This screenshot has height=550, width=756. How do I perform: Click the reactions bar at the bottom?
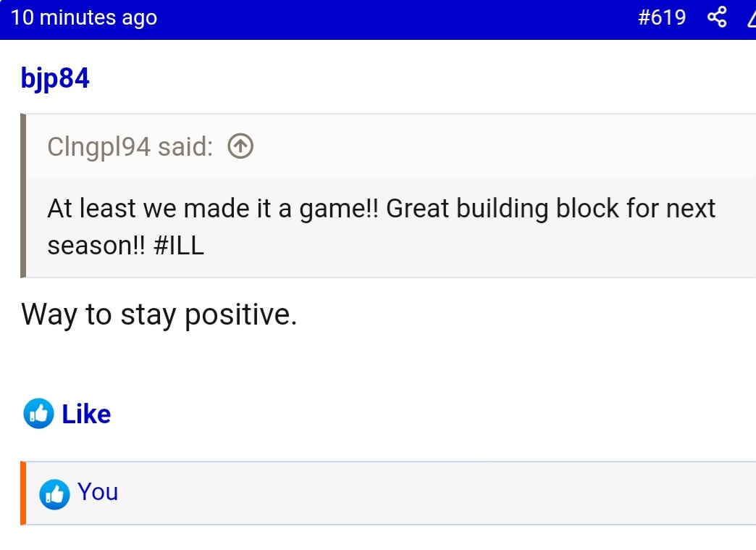coord(362,492)
